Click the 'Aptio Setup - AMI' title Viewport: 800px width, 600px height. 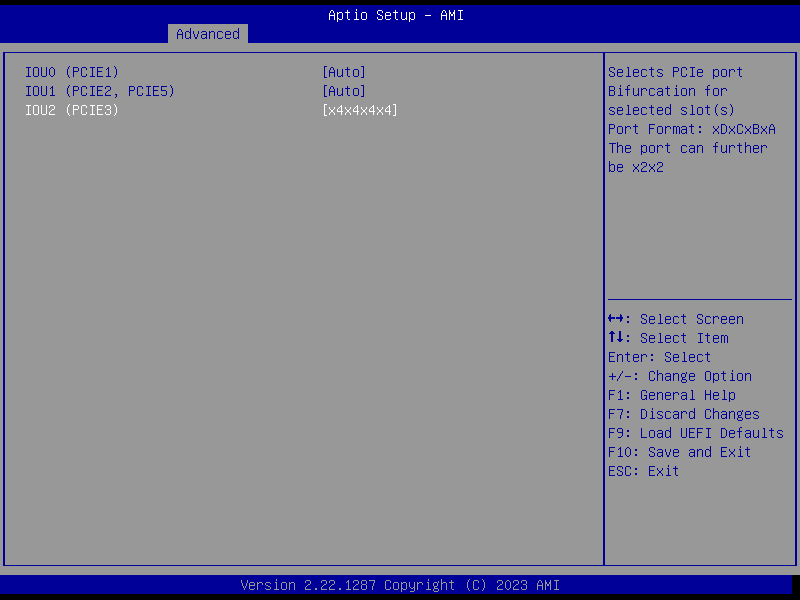point(396,15)
